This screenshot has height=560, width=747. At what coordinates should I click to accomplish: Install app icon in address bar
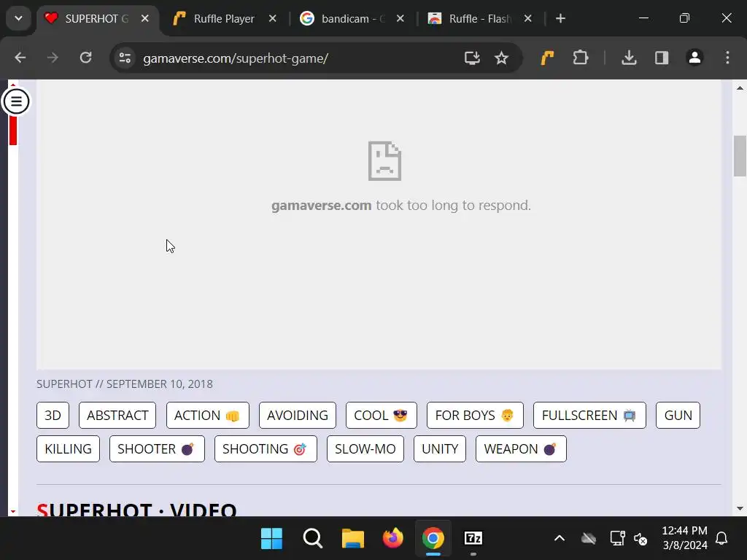(x=472, y=58)
